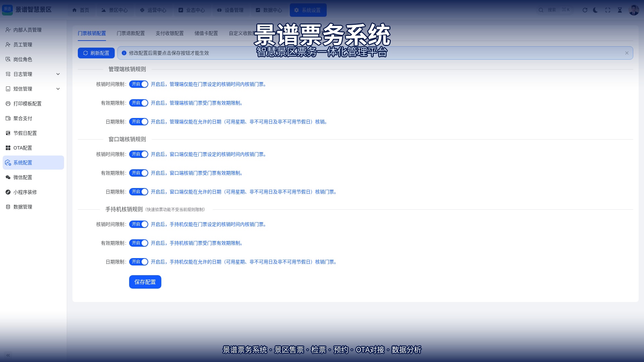Toggle 管理端 有效期限制 switch

click(139, 103)
